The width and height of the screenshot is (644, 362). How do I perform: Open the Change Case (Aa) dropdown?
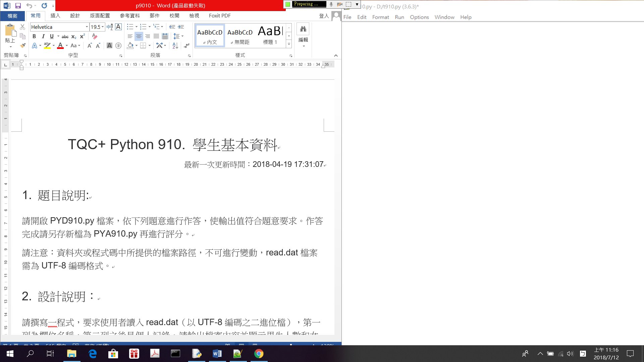(x=75, y=46)
